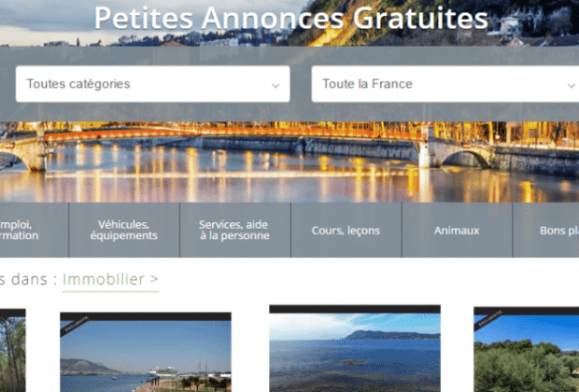
Task: Open the Toutes catégories dropdown
Action: coord(152,84)
